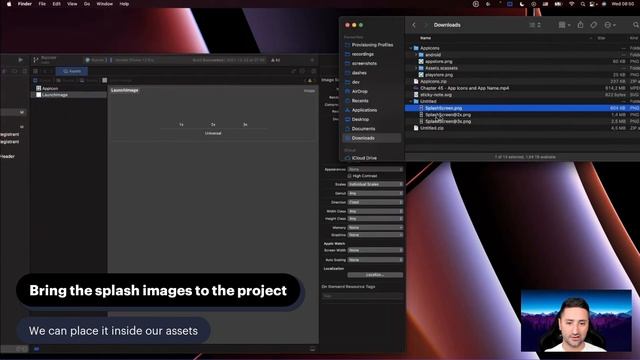Open screenshots folder in Finder sidebar

coord(364,64)
